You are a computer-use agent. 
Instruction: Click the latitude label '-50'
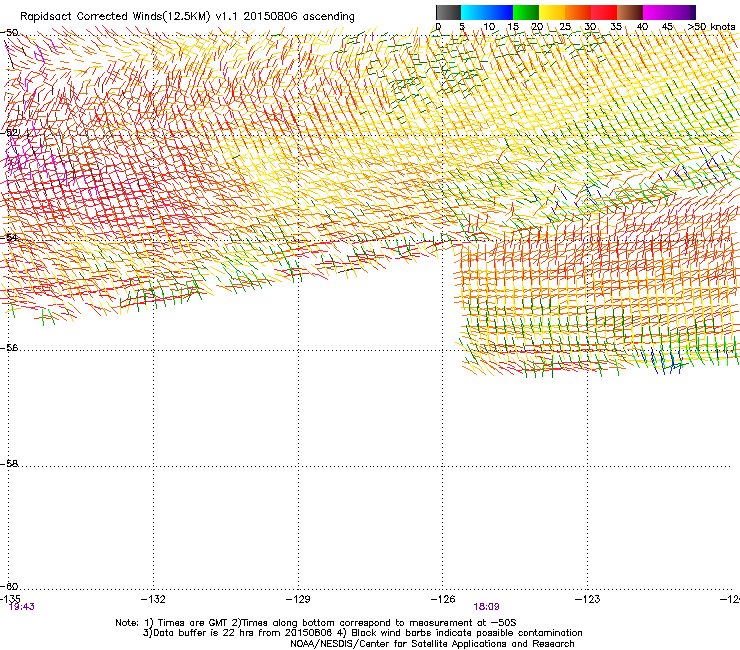[x=9, y=33]
